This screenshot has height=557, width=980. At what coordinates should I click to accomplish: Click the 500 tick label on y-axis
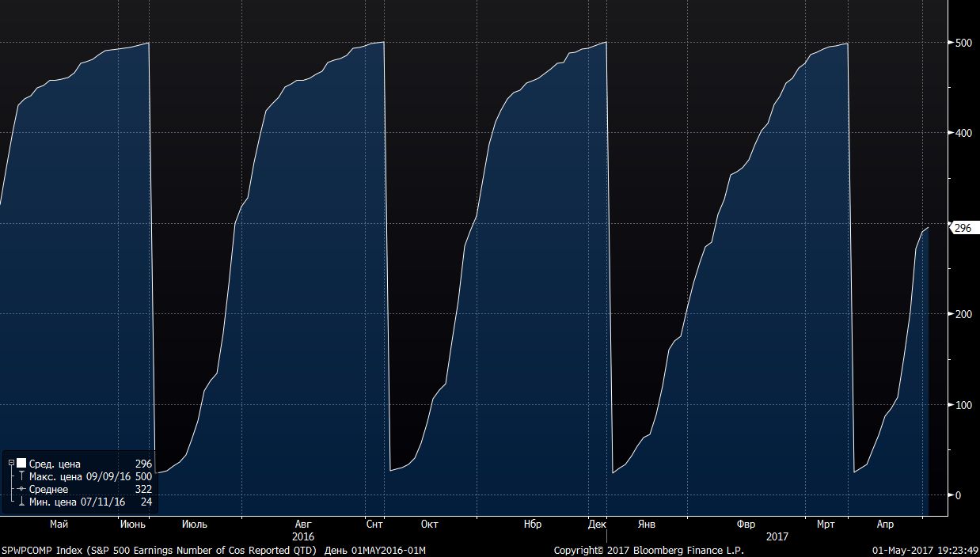[963, 42]
